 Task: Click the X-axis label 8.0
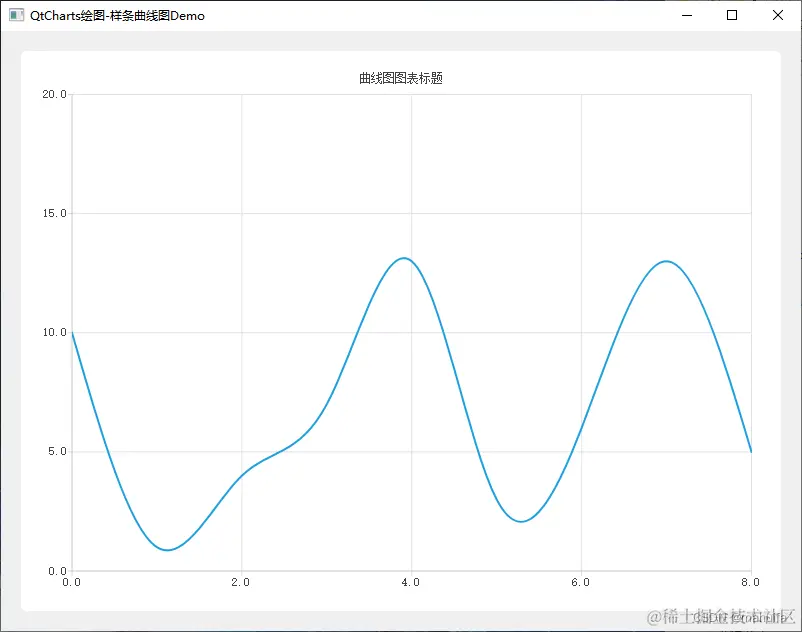750,582
